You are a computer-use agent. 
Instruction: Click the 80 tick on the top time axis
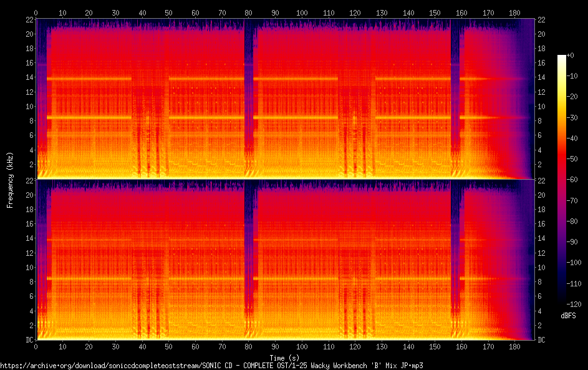[x=249, y=12]
